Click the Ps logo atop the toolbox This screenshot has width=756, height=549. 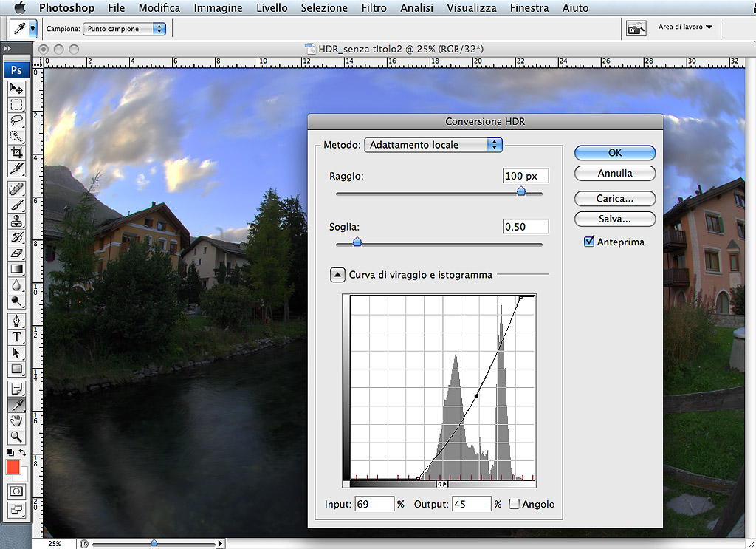[16, 70]
